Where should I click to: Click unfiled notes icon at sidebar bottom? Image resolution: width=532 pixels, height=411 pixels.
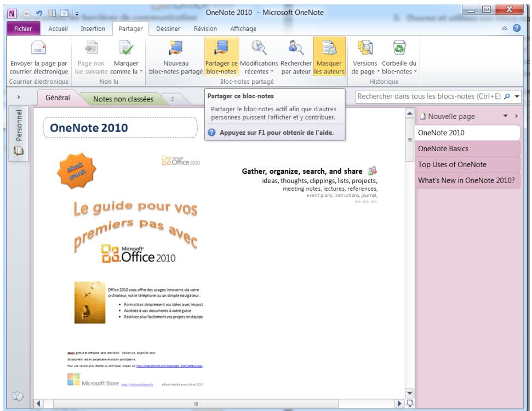pos(18,396)
